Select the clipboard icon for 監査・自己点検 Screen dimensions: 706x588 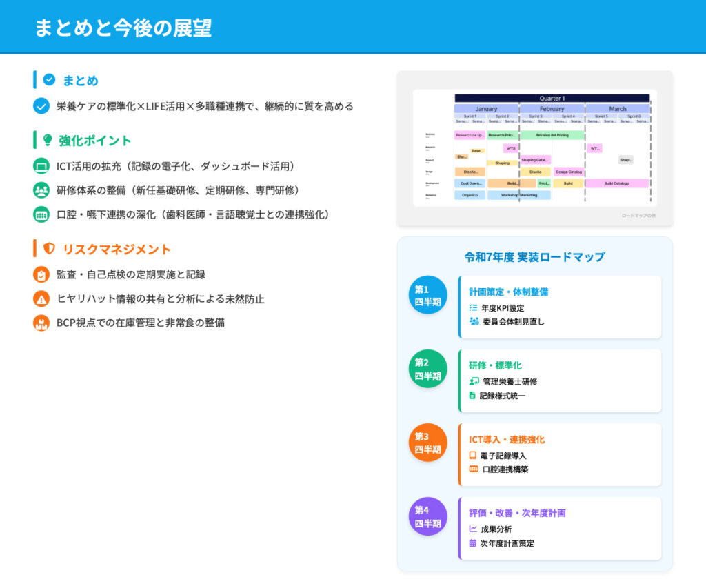pyautogui.click(x=41, y=274)
